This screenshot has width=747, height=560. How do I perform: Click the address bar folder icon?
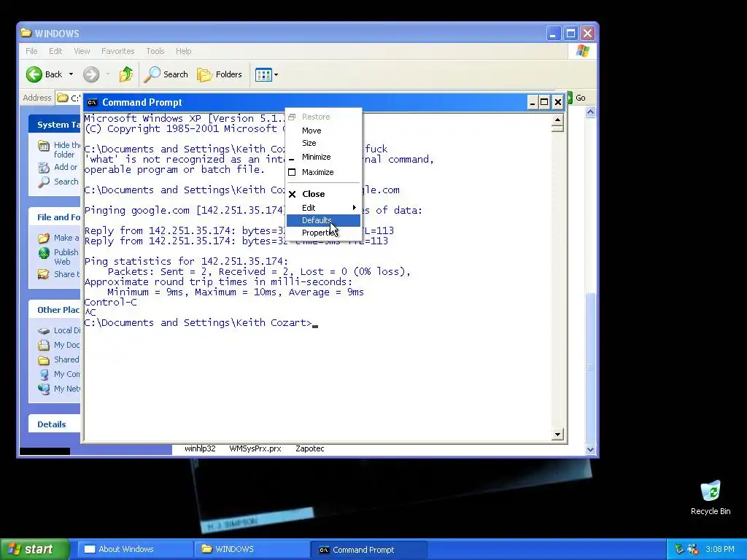63,98
